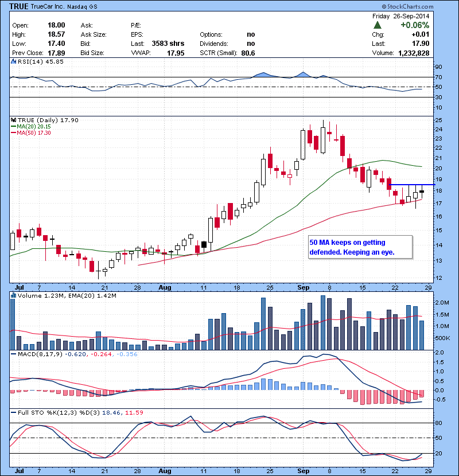Click the Volume figure 1,232,828
This screenshot has height=476, width=459.
coord(414,53)
